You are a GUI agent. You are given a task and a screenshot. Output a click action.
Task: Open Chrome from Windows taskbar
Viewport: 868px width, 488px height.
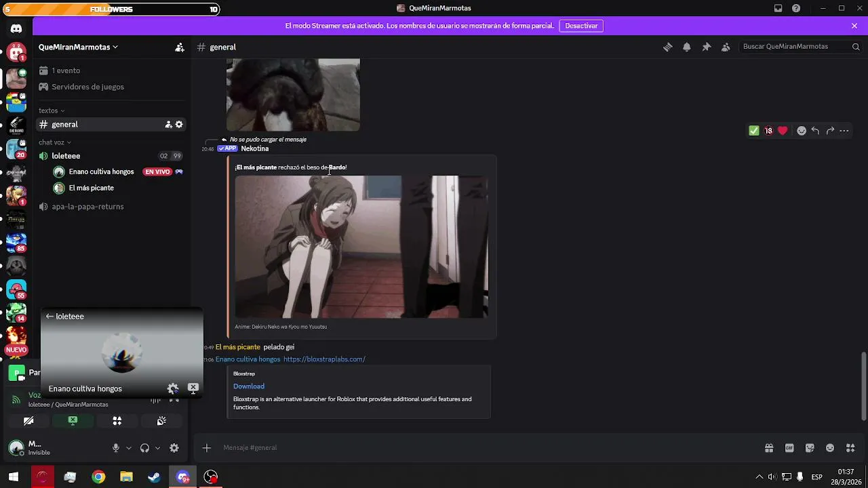pos(98,477)
